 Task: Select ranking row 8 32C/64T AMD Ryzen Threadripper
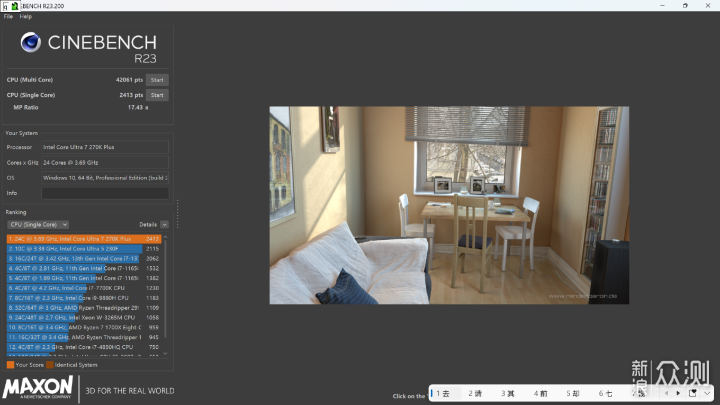84,308
